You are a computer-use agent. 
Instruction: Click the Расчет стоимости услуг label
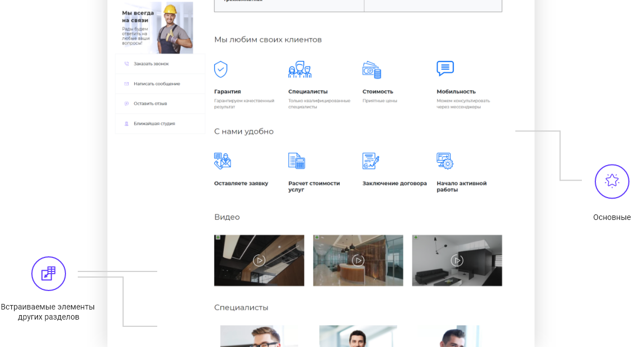(x=314, y=186)
